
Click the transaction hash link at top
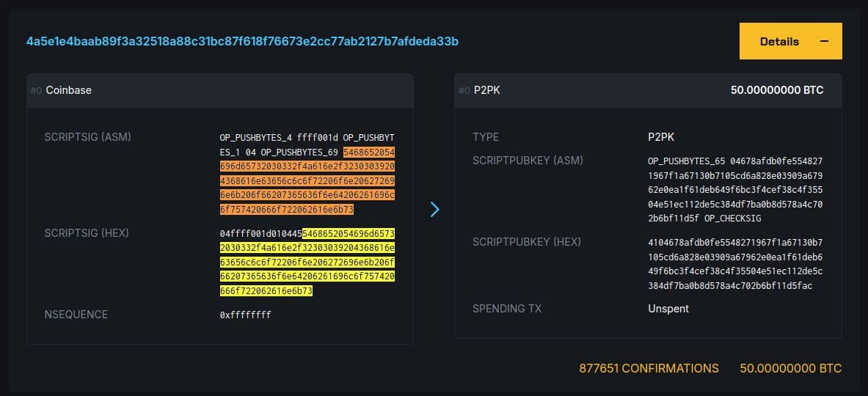pos(242,41)
